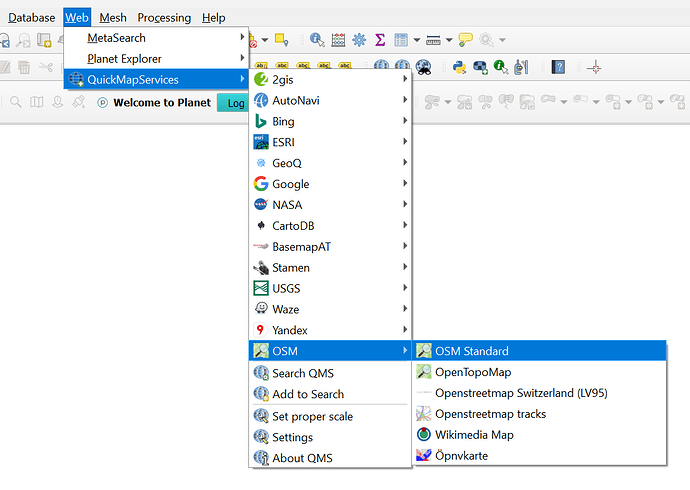Image resolution: width=690 pixels, height=490 pixels.
Task: Open the Field Calculator abacus icon
Action: (338, 40)
